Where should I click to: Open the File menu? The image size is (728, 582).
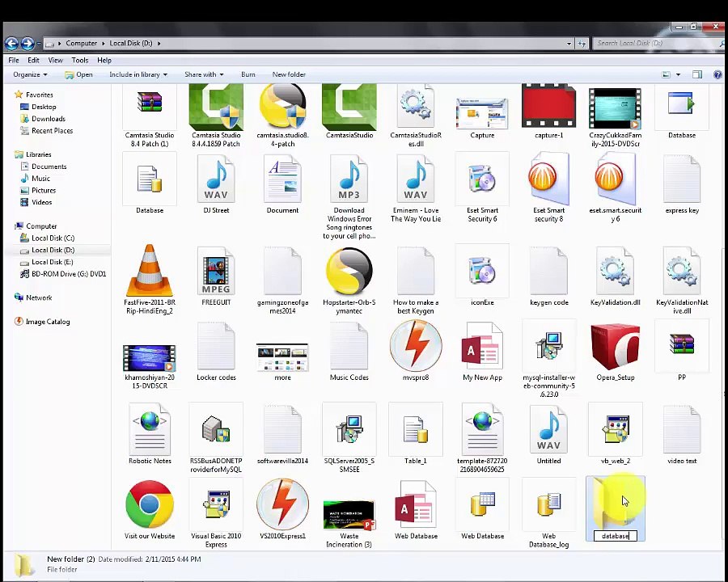coord(14,61)
